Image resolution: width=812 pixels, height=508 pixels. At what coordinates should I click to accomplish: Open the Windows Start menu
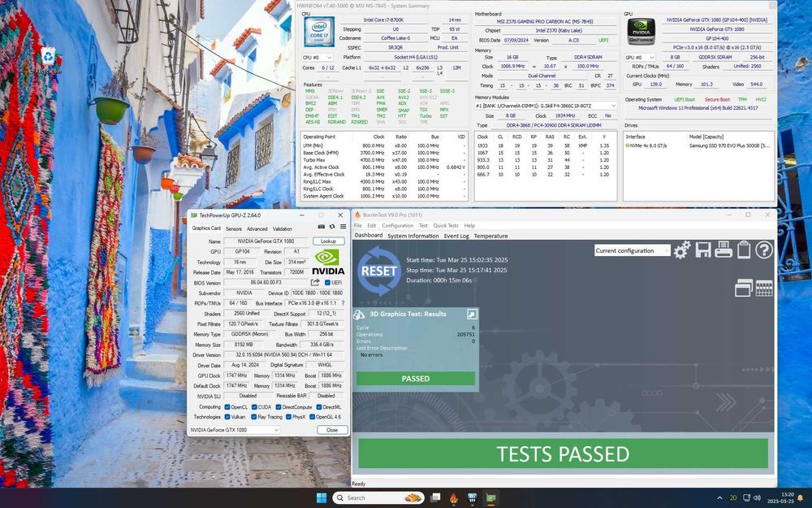click(321, 498)
